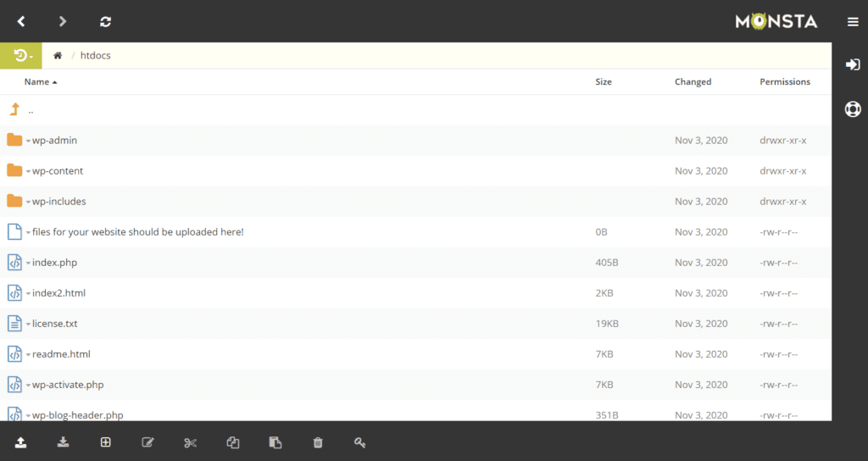The image size is (868, 461).
Task: Expand dropdown arrow next to readme.html
Action: [x=28, y=355]
